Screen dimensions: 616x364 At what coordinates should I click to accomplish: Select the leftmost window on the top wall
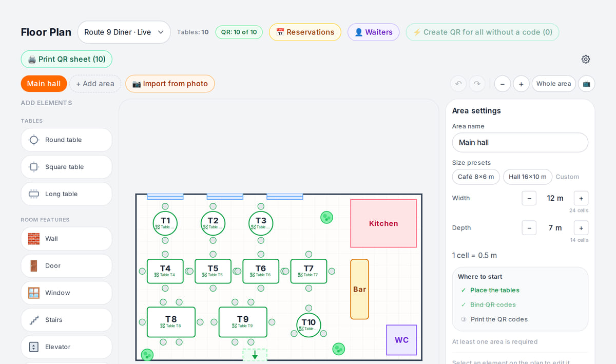[165, 197]
